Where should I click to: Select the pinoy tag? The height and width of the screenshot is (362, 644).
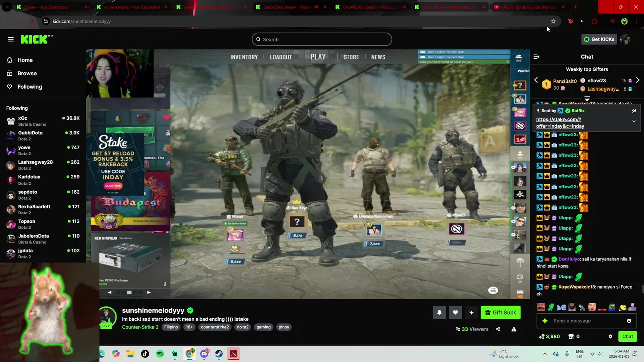284,327
